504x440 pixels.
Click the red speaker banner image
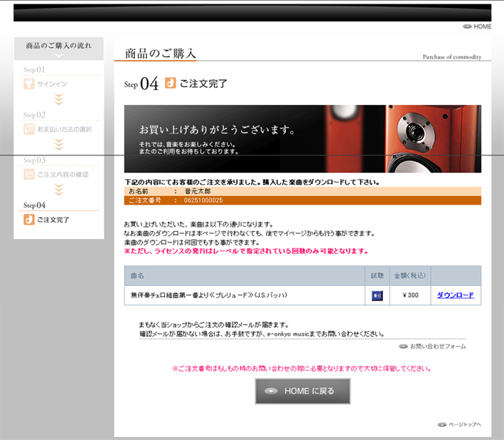click(x=433, y=139)
